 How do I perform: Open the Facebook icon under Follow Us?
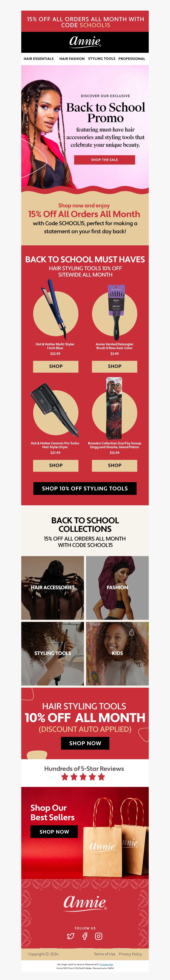85,936
